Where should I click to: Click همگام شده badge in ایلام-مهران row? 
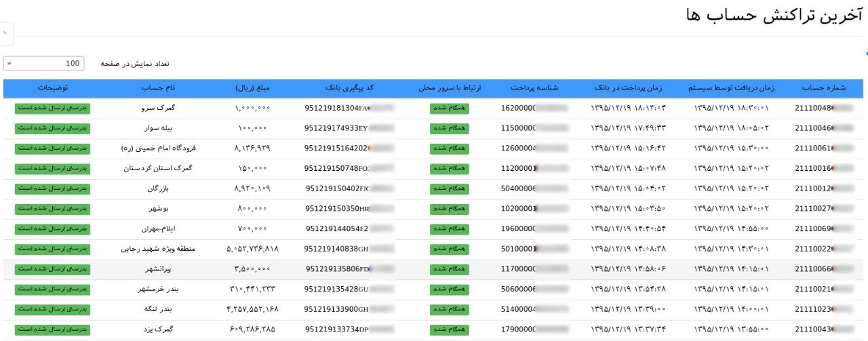click(x=448, y=229)
